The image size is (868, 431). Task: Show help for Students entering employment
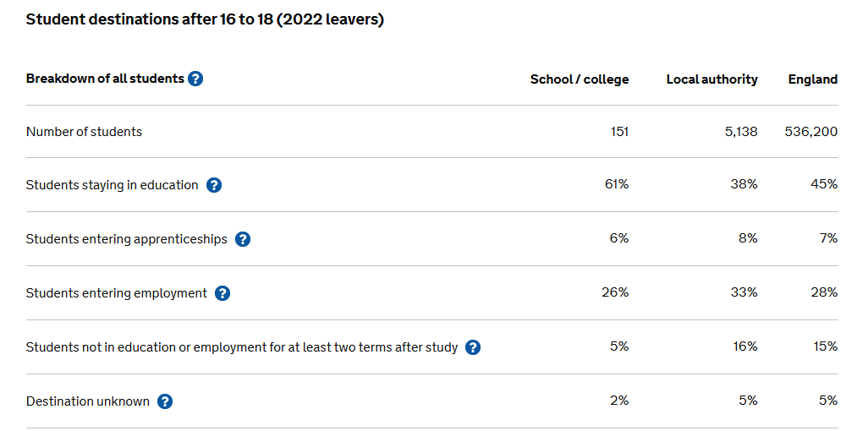pyautogui.click(x=222, y=293)
